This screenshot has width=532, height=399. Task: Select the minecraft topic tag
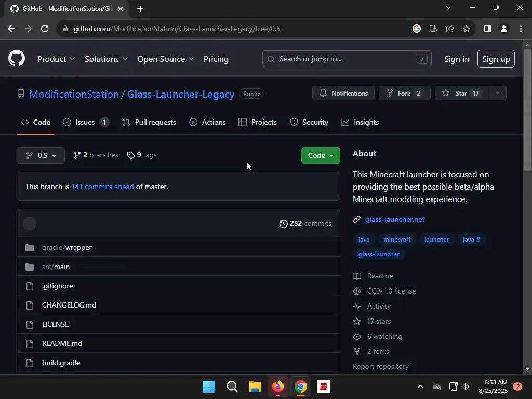397,240
